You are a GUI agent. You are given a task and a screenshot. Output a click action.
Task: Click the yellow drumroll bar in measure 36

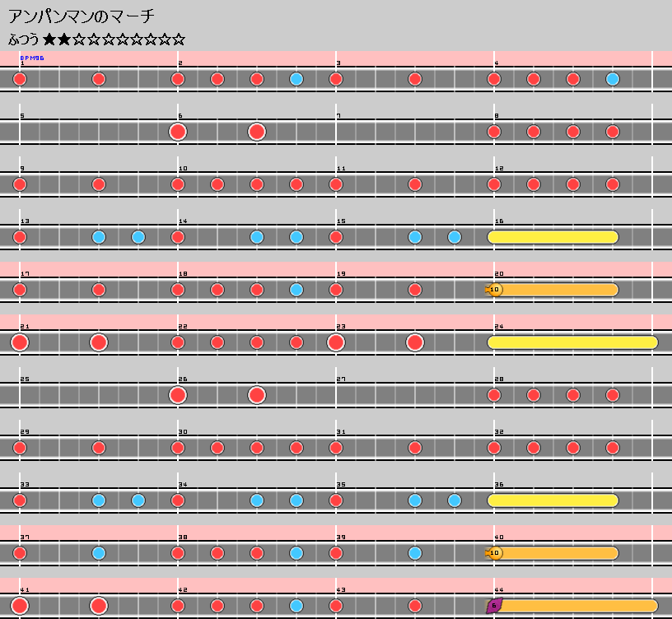coord(553,500)
